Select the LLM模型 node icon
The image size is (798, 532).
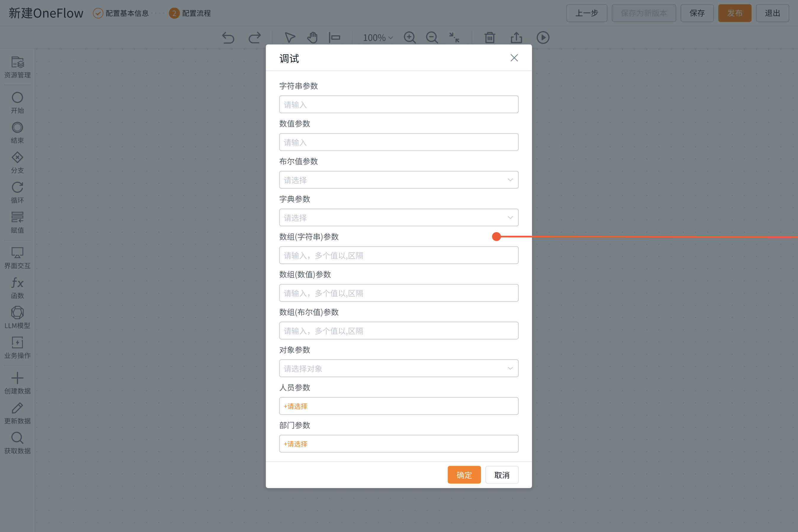(x=17, y=317)
